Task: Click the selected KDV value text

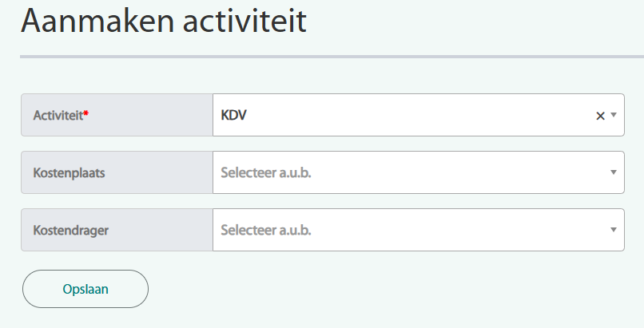Action: click(234, 116)
